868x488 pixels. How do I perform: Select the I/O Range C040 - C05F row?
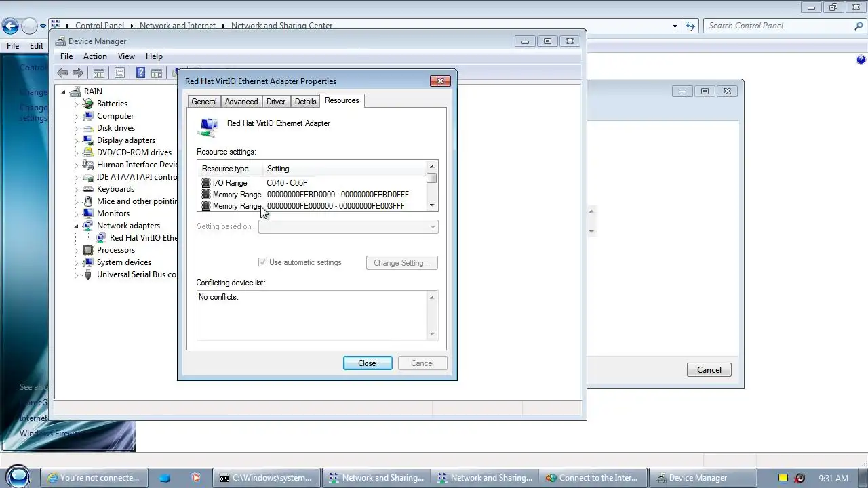[x=312, y=183]
